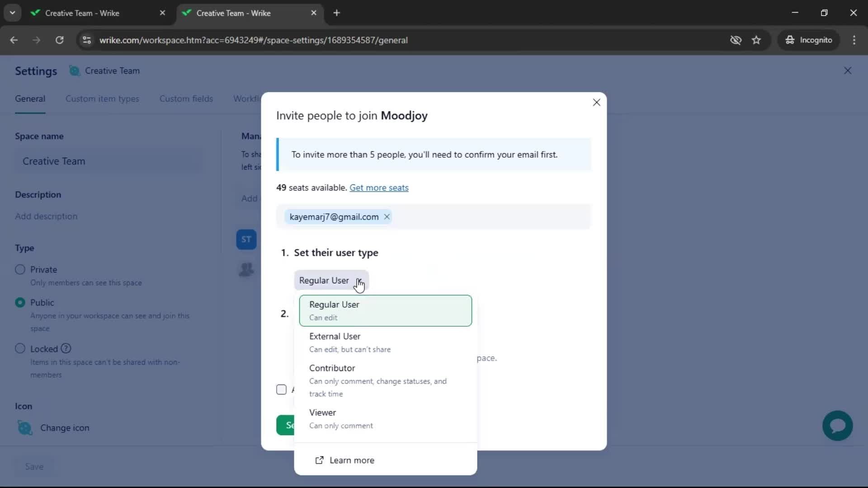Open new browser tab
This screenshot has width=868, height=488.
pyautogui.click(x=337, y=13)
